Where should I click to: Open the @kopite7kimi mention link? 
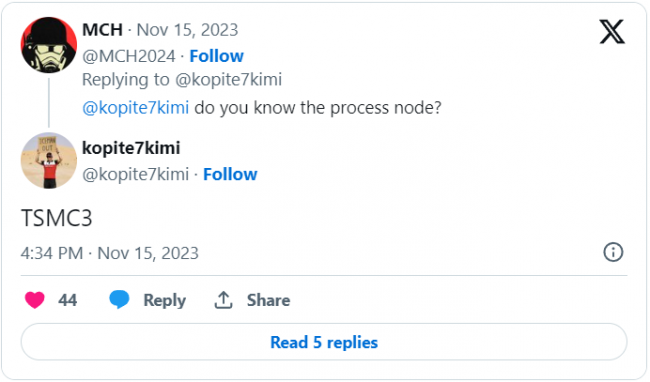point(136,108)
